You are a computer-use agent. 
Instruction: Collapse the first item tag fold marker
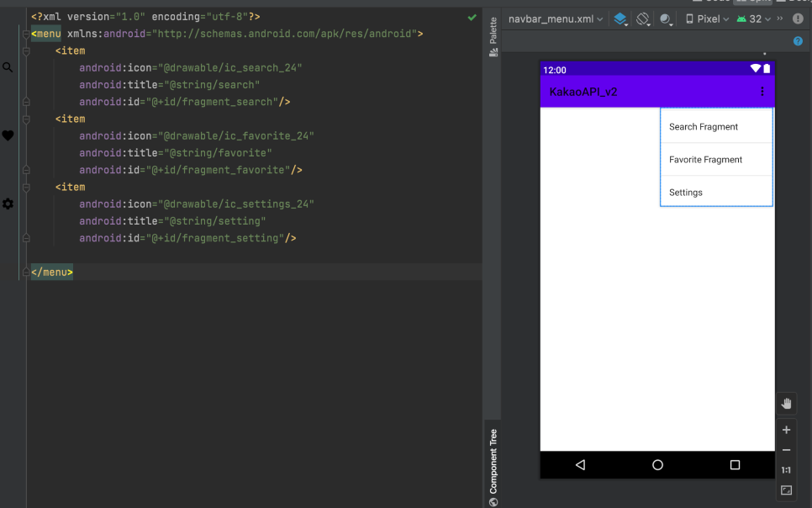(x=26, y=51)
